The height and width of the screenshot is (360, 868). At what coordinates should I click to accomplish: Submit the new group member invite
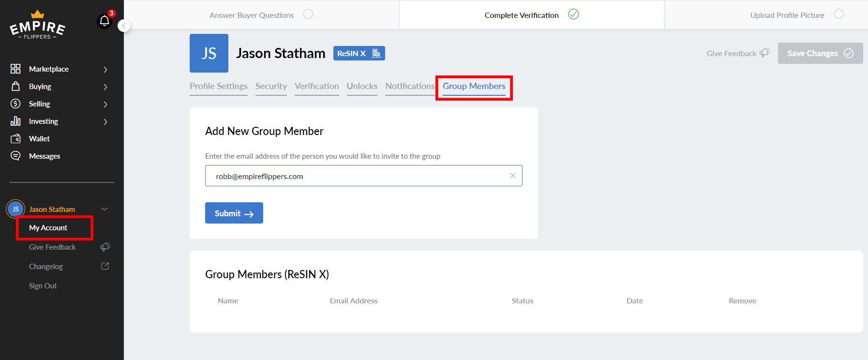coord(234,213)
